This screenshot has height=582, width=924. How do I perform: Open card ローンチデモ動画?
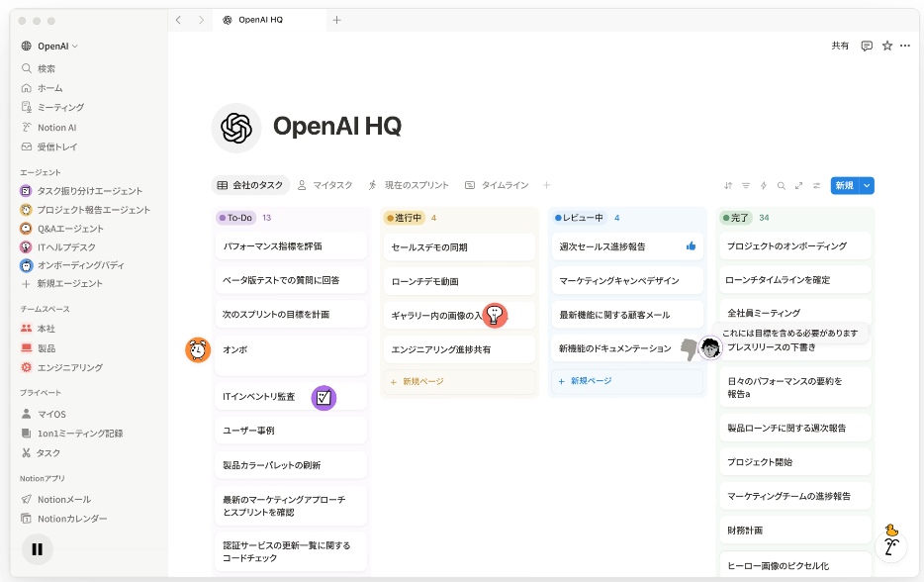[460, 281]
